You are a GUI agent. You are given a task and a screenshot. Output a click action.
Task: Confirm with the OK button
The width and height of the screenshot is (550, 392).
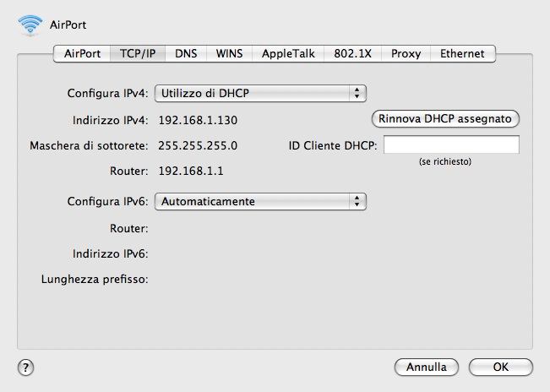500,367
